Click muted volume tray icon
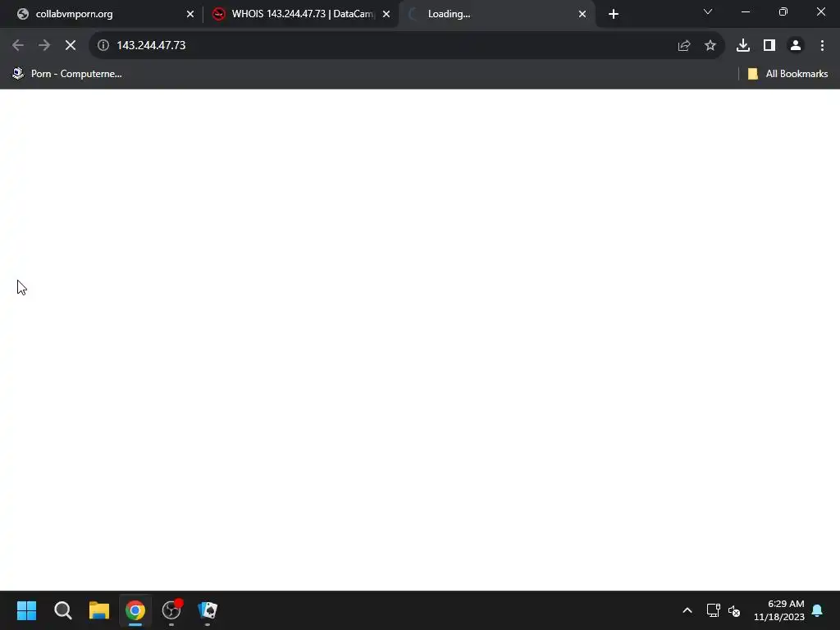 click(734, 610)
